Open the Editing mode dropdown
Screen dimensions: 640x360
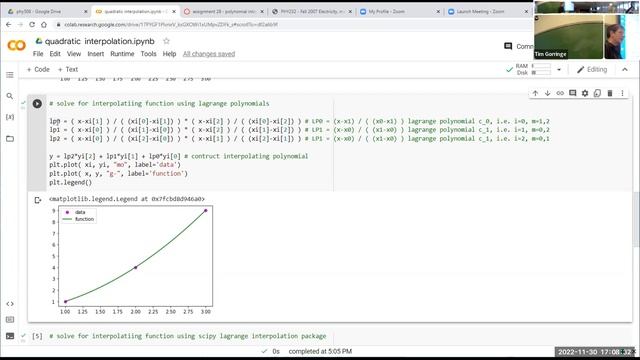(x=592, y=70)
